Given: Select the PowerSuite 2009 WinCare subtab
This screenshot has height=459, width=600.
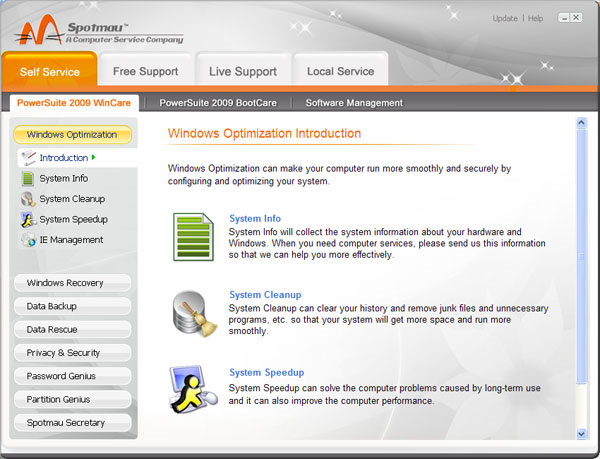Looking at the screenshot, I should click(74, 103).
